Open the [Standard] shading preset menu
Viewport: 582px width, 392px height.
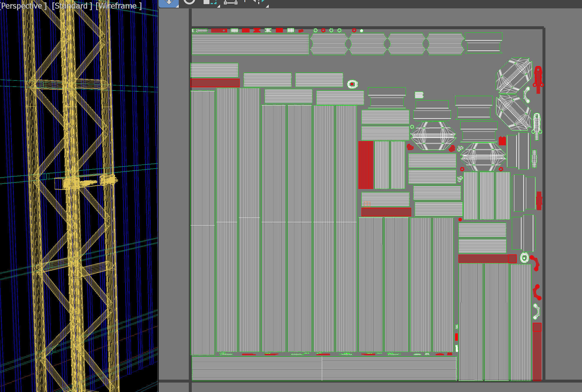72,6
